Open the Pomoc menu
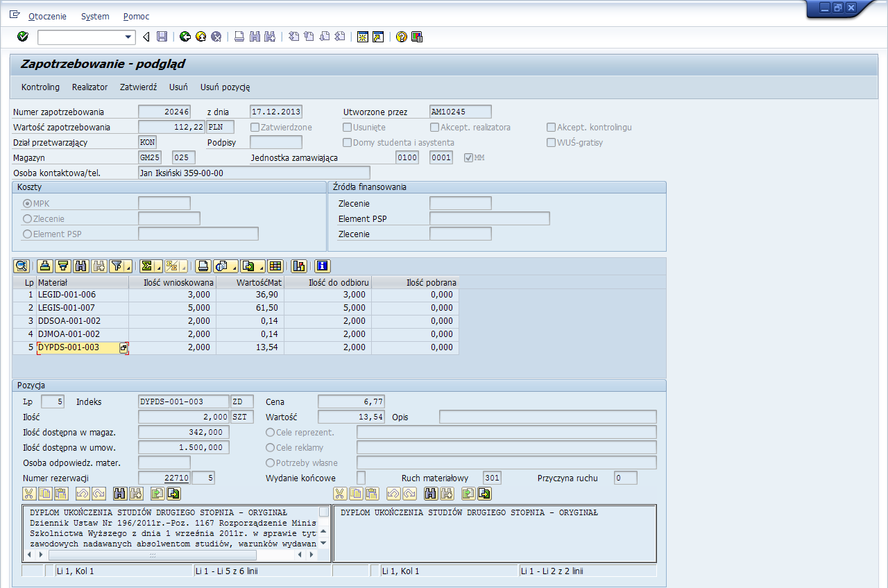 pyautogui.click(x=136, y=16)
